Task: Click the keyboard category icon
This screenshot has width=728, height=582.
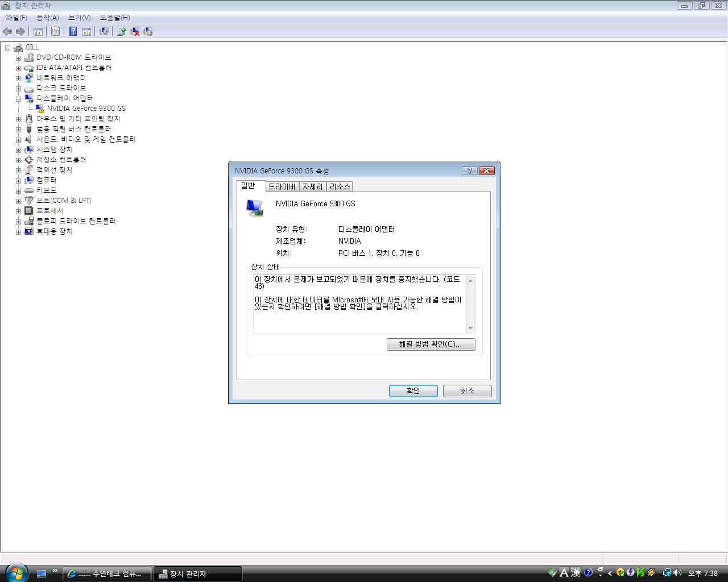Action: point(29,190)
